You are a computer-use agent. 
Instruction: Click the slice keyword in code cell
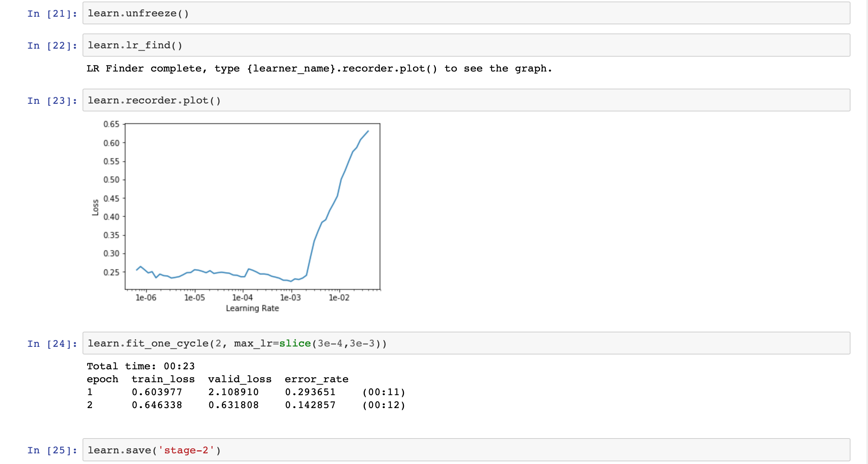[295, 343]
